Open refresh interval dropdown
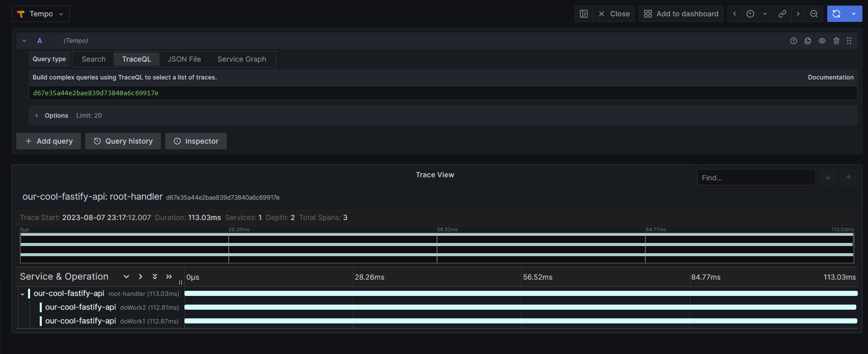This screenshot has height=354, width=868. 854,14
